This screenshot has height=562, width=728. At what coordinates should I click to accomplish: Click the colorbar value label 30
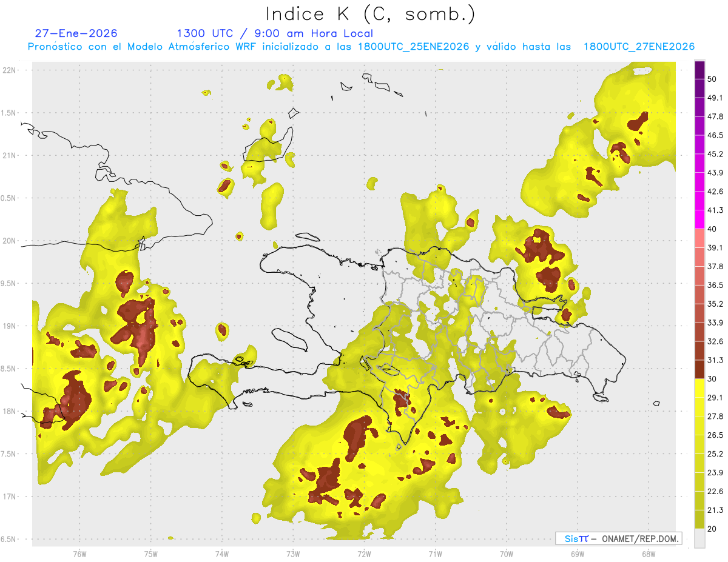pyautogui.click(x=712, y=379)
